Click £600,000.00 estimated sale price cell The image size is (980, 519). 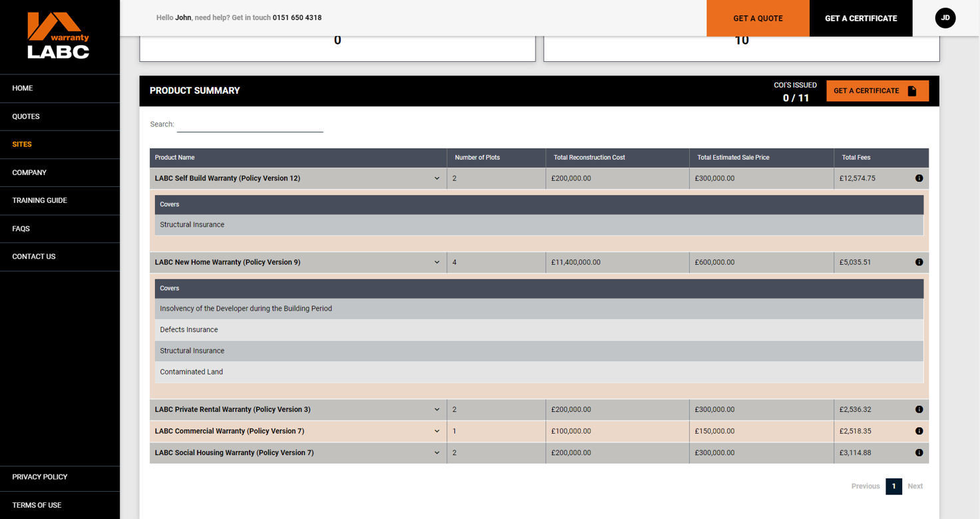(x=762, y=262)
